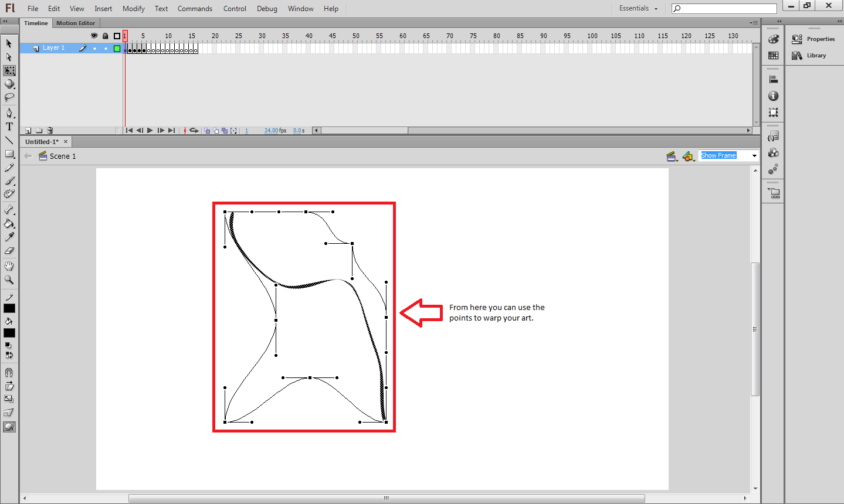Lock all layers with the padlock toggle

coord(105,35)
